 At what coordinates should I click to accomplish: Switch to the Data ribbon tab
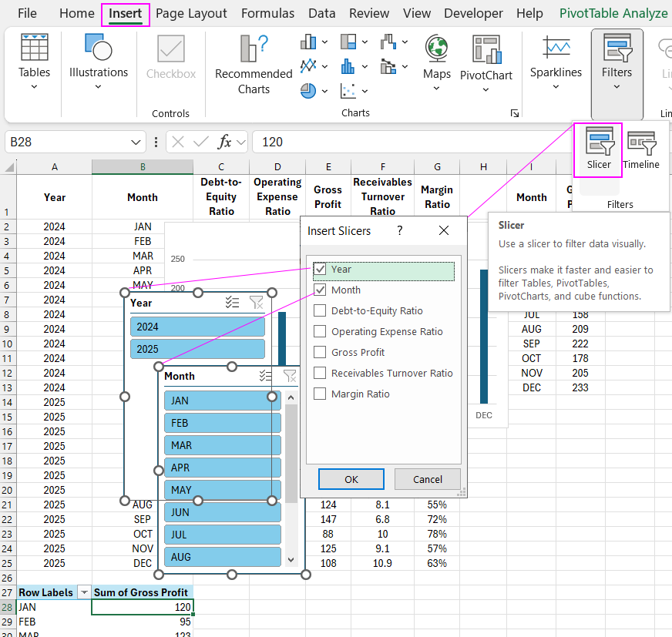tap(321, 12)
